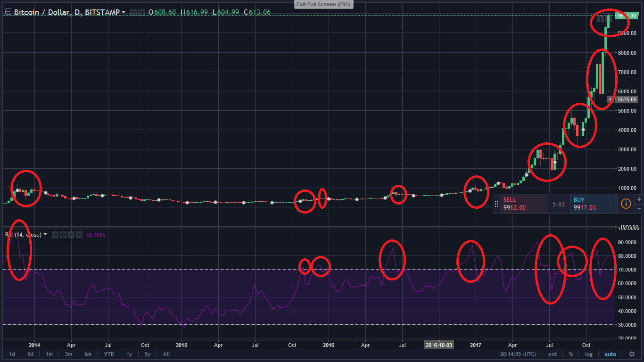Toggle percent scale mode
The image size is (644, 362).
click(571, 354)
